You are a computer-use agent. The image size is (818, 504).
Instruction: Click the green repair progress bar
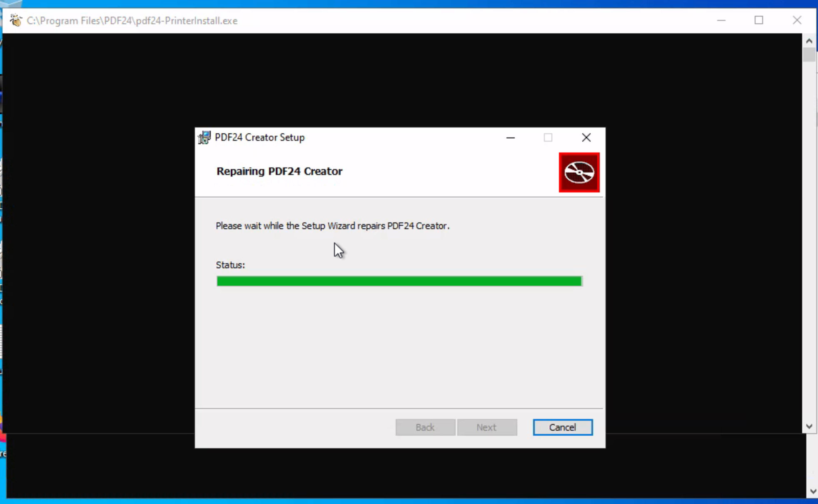pyautogui.click(x=399, y=281)
